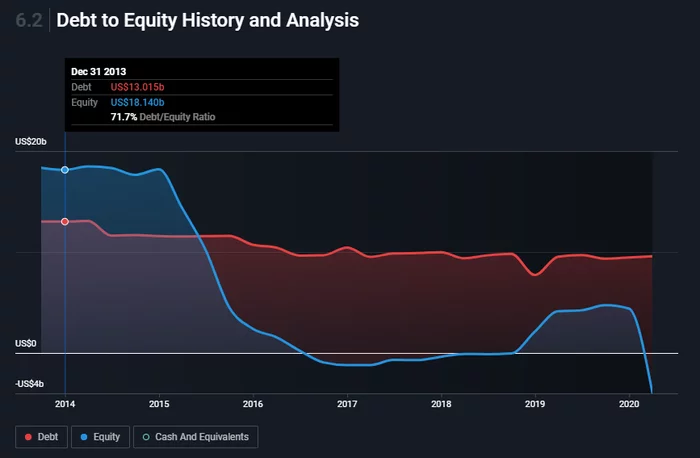Toggle the Equity series in legend

(100, 437)
